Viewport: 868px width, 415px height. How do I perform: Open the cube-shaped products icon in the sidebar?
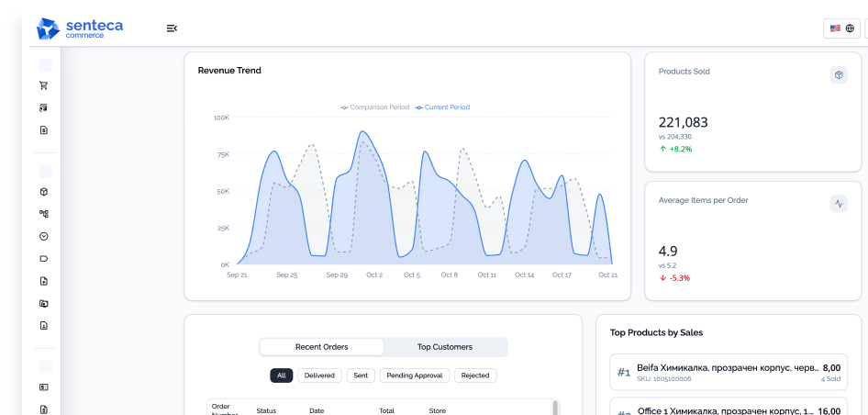tap(44, 192)
